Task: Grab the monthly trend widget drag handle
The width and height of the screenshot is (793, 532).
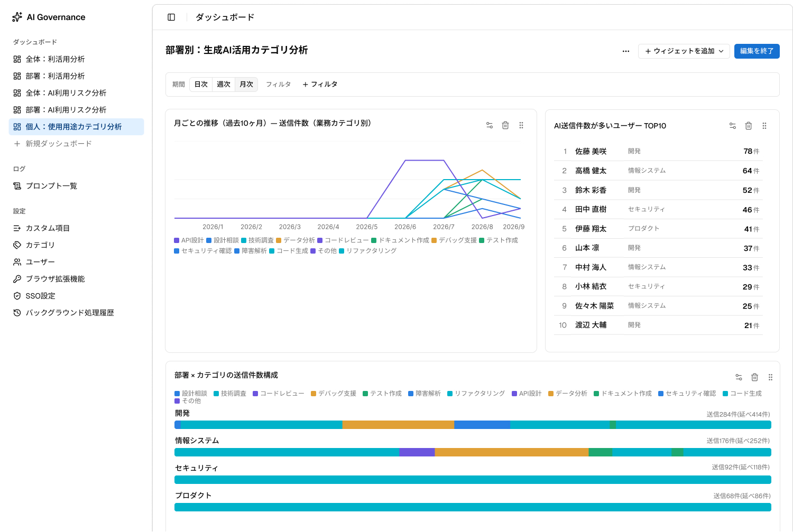Action: (x=521, y=125)
